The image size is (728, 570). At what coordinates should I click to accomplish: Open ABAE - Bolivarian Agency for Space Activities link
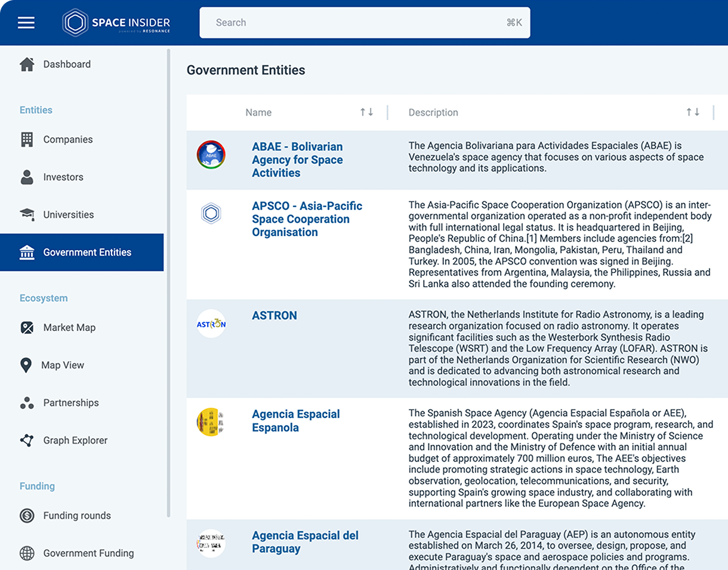coord(297,160)
